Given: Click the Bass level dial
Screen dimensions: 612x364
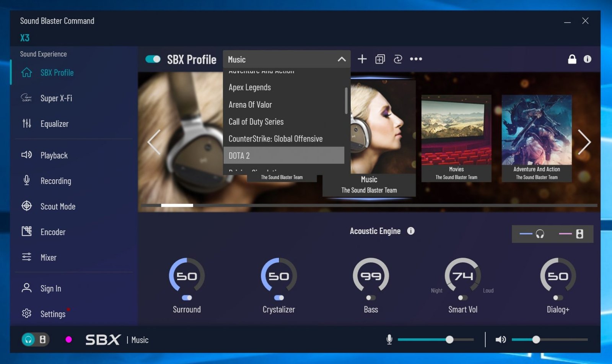Looking at the screenshot, I should pos(371,275).
